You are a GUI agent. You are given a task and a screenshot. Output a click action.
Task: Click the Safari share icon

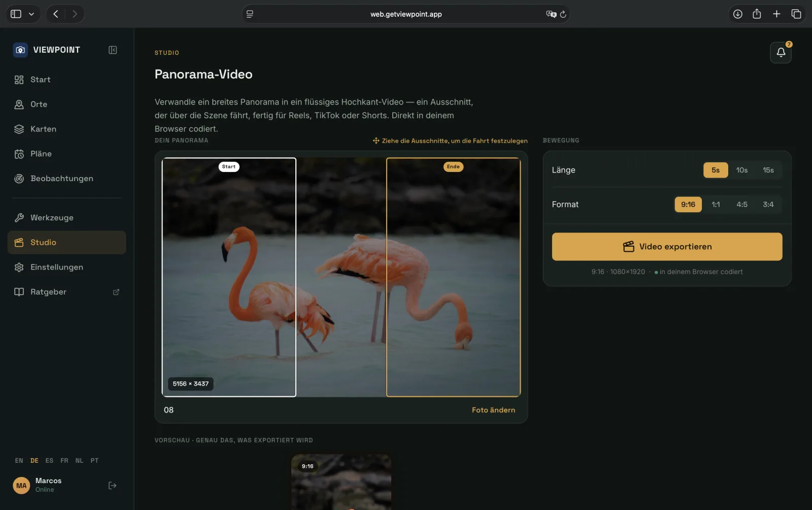point(757,14)
